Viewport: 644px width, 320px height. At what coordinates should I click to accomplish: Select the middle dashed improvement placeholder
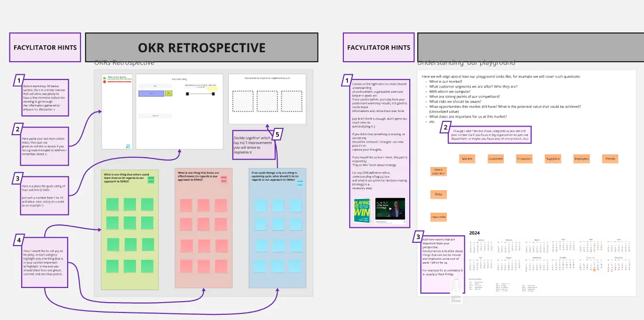267,101
